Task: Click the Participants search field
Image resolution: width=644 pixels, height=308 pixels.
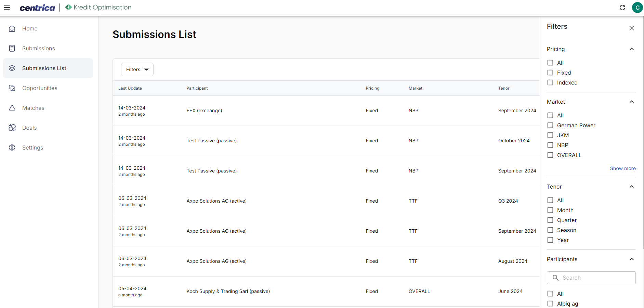Action: coord(591,278)
